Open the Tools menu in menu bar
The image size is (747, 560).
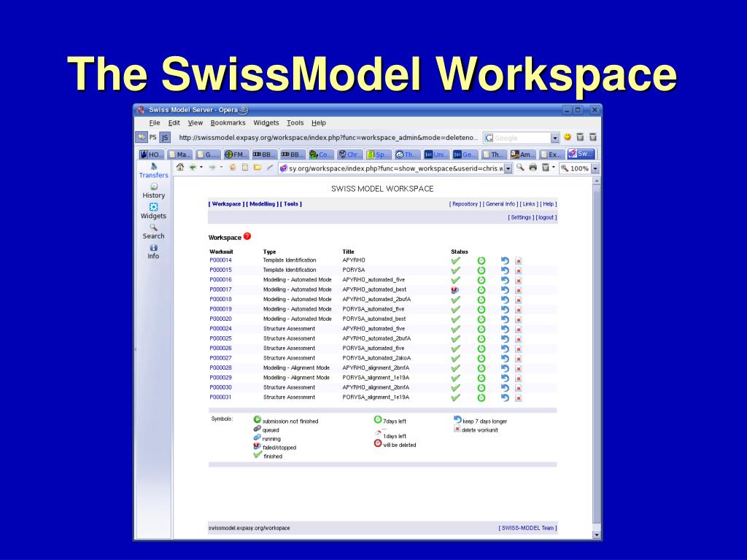295,122
